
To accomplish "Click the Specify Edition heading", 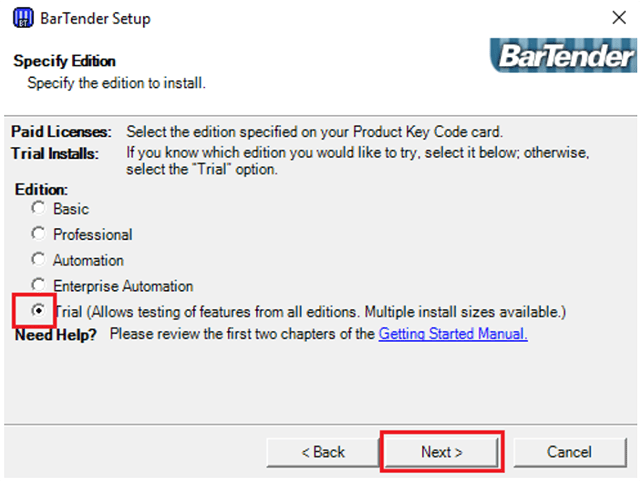I will click(x=65, y=61).
